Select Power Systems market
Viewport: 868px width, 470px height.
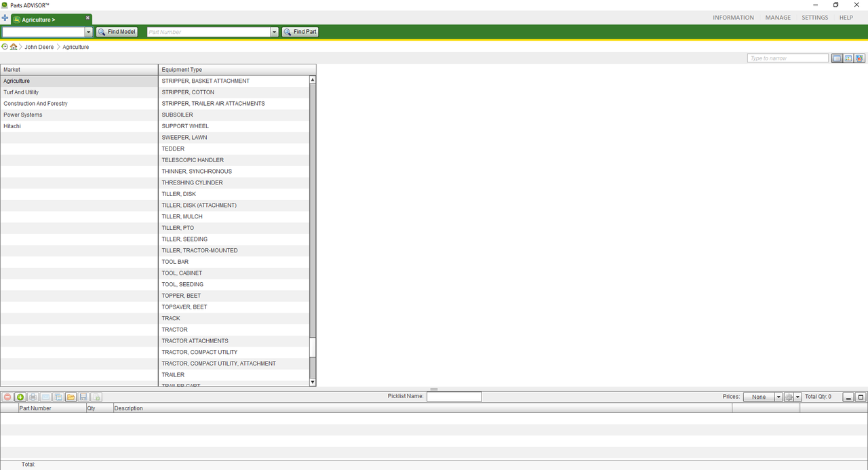(x=79, y=115)
